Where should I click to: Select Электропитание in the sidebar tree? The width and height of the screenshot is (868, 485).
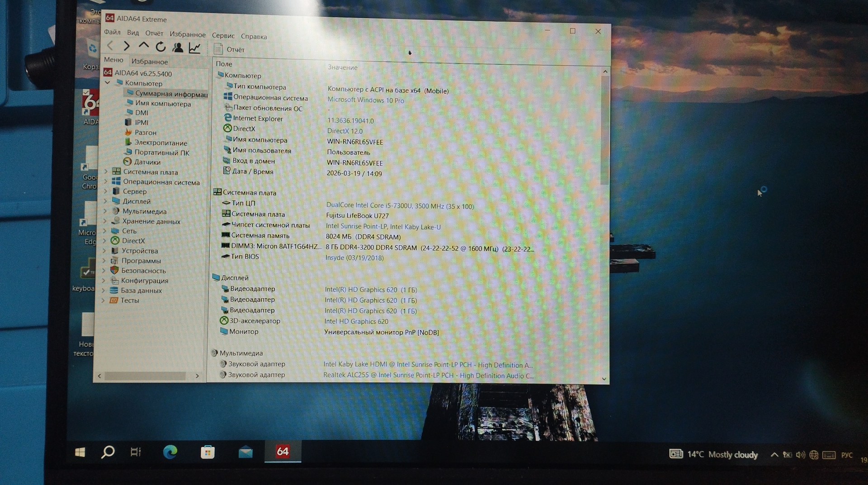click(x=160, y=143)
